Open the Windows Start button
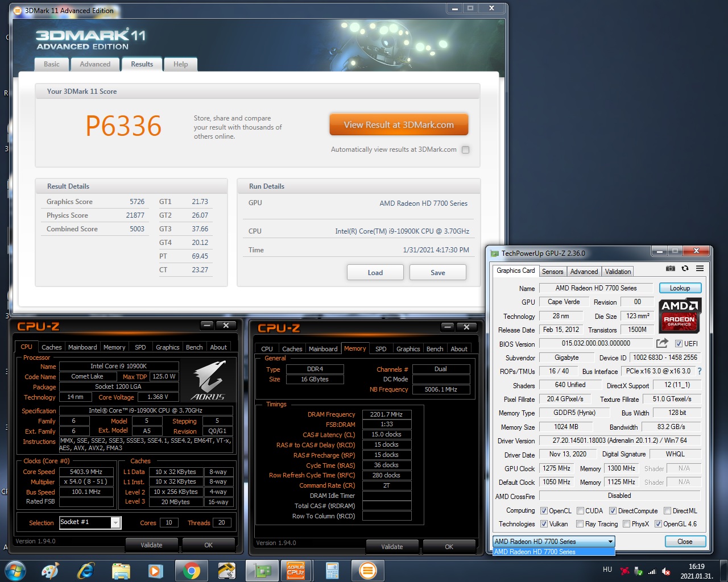This screenshot has width=728, height=582. point(15,571)
